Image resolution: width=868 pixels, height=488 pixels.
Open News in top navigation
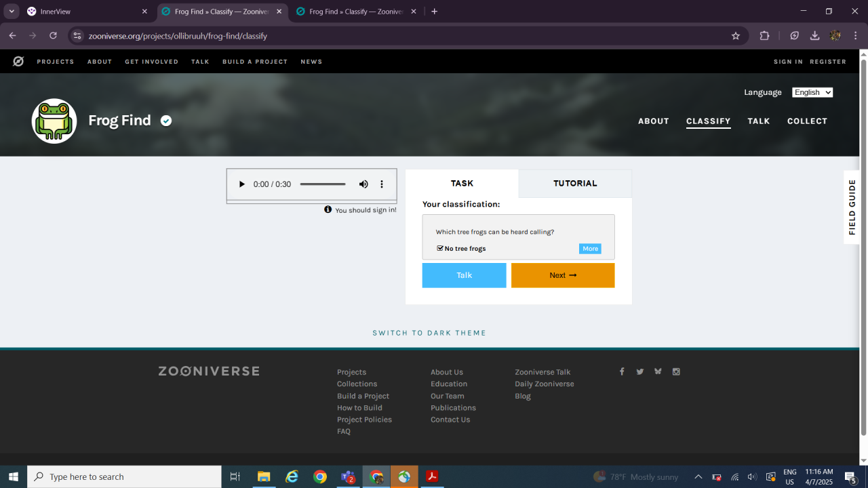tap(311, 62)
